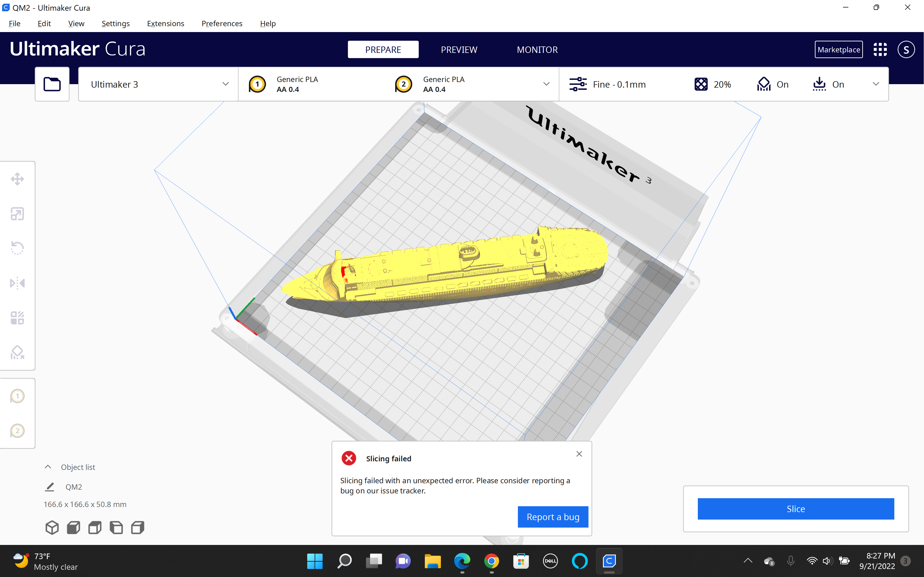Screen dimensions: 924x577
Task: Select extruder 2 in the left panel
Action: click(x=18, y=430)
